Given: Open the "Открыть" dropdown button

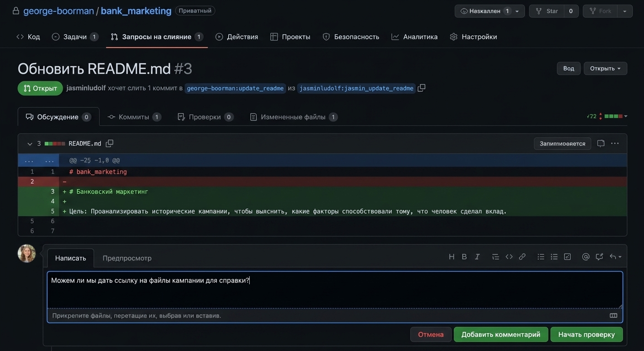Looking at the screenshot, I should pos(605,69).
